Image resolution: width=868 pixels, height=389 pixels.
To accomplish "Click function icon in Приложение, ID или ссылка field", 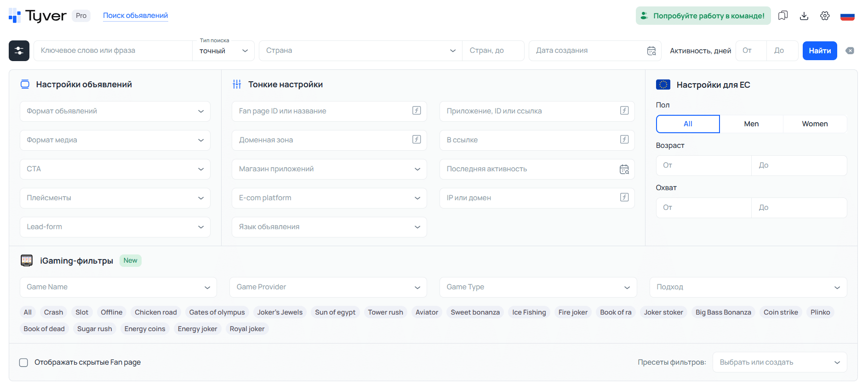I will (x=624, y=110).
